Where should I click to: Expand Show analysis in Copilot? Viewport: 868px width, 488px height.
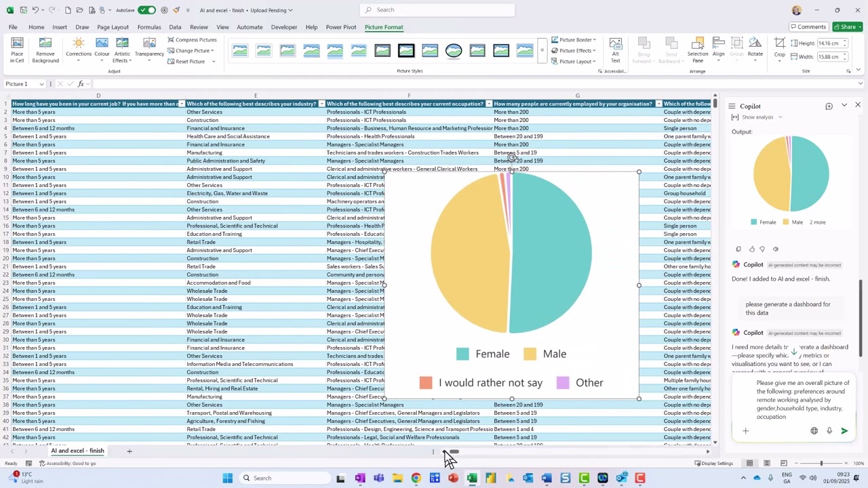click(x=757, y=117)
